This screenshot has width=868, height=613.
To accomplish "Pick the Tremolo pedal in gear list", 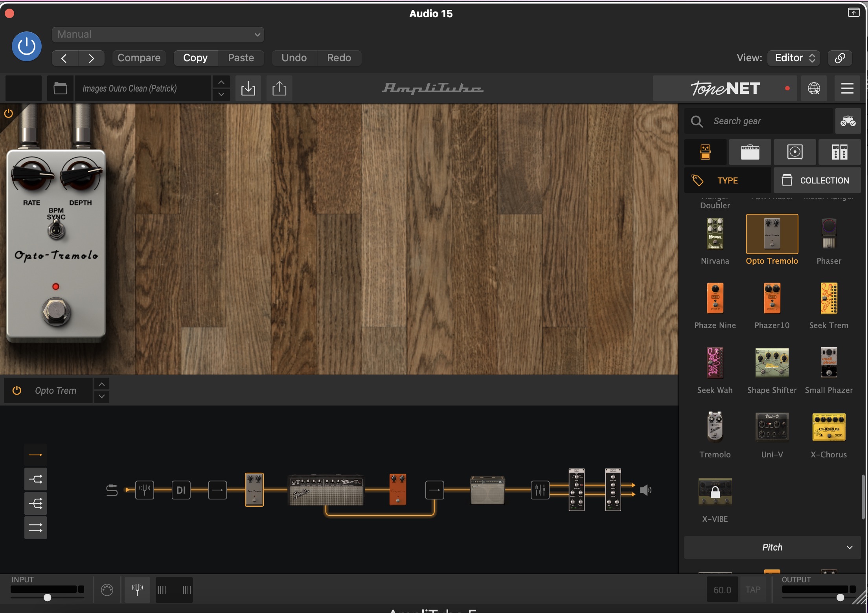I will [715, 427].
